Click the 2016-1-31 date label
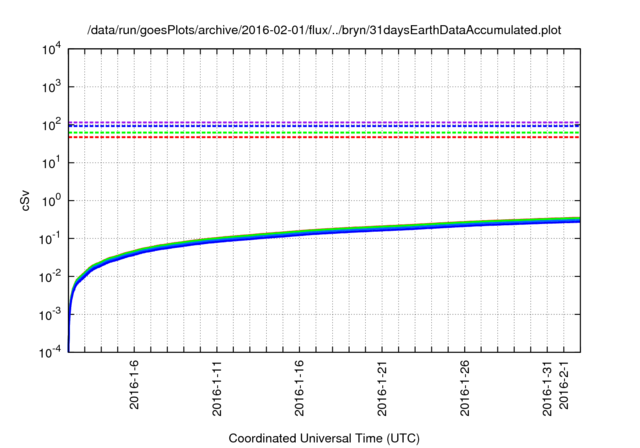This screenshot has width=640, height=448. point(547,388)
